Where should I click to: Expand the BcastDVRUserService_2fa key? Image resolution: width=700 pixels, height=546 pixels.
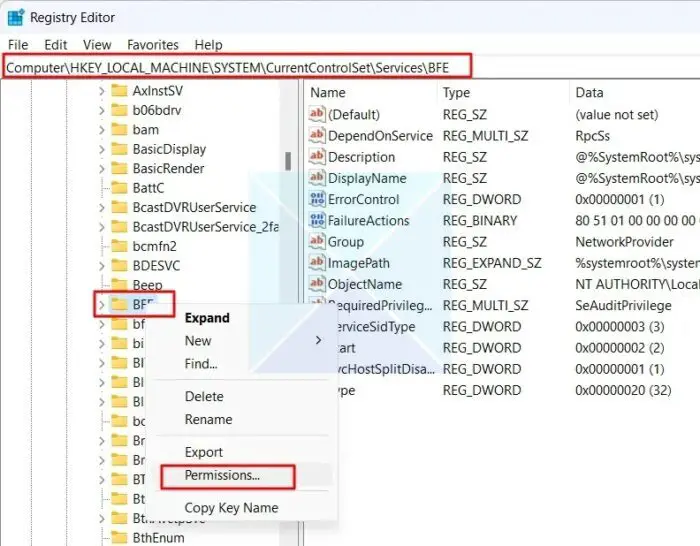[x=101, y=227]
